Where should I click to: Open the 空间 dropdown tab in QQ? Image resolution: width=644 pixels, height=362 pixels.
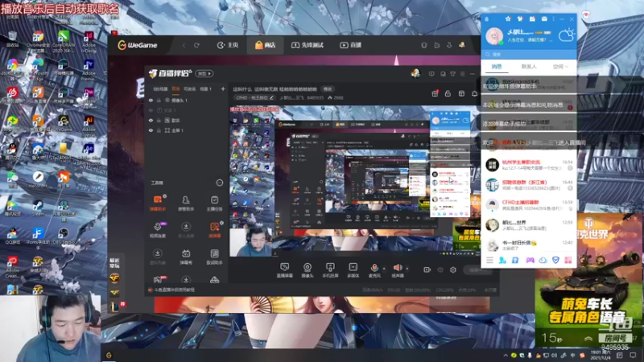[x=560, y=67]
